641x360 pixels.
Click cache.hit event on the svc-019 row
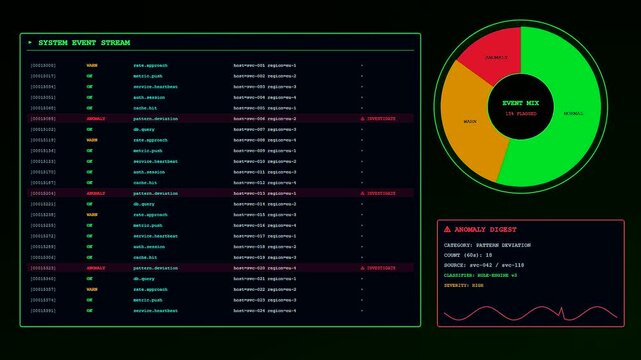145,257
